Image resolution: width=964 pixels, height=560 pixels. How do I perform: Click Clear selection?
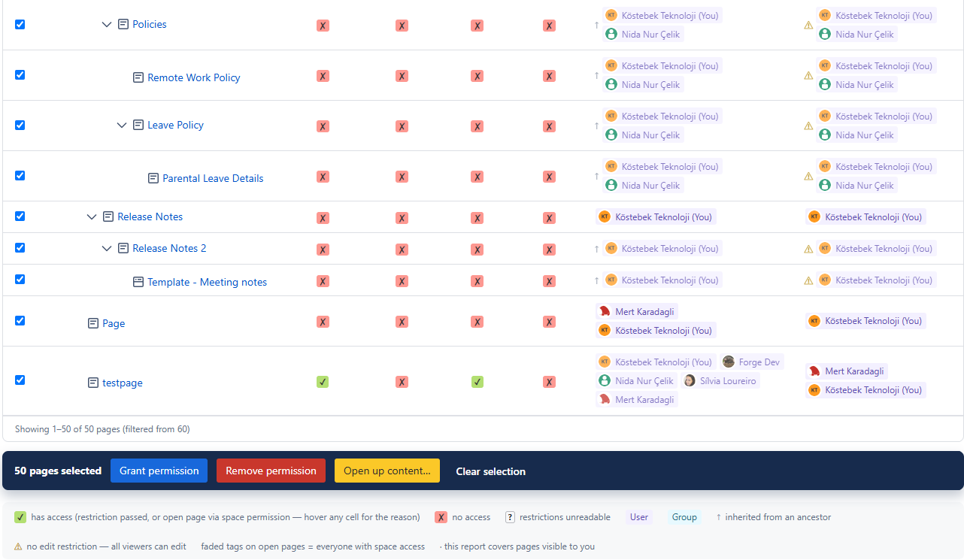pyautogui.click(x=491, y=471)
